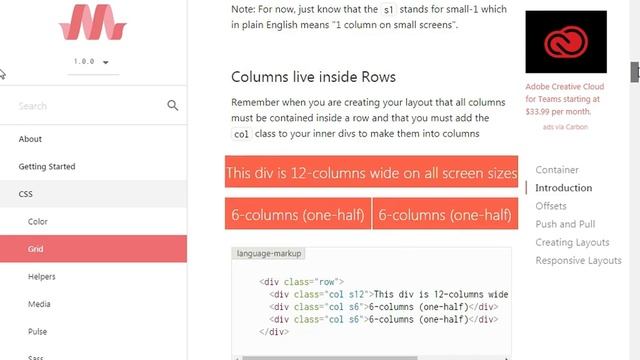Select Color in the sidebar
Viewport: 640px width, 360px height.
38,221
